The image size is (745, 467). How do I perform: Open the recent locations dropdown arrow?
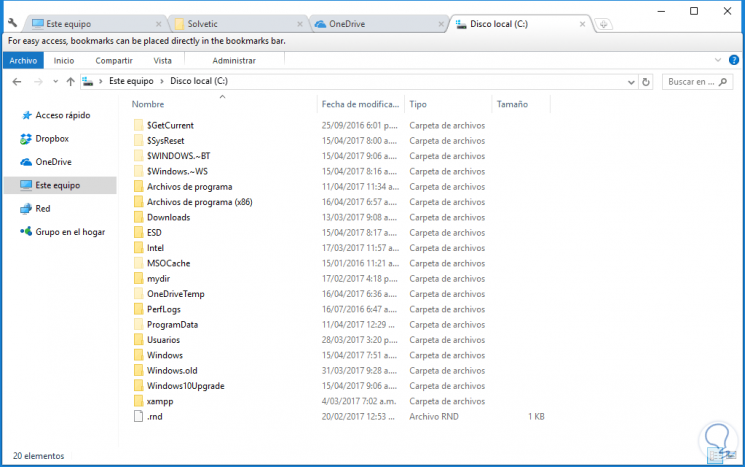[56, 82]
